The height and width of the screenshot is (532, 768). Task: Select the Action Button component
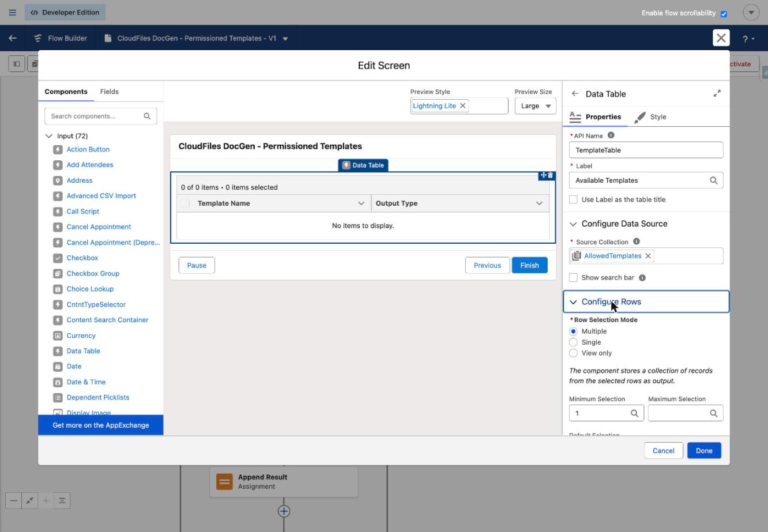(x=88, y=149)
